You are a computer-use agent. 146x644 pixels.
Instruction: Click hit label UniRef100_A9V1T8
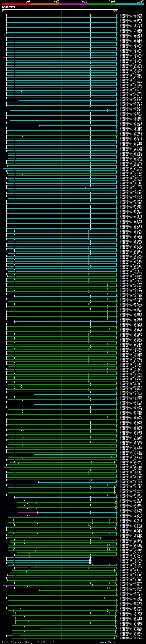pos(131,271)
